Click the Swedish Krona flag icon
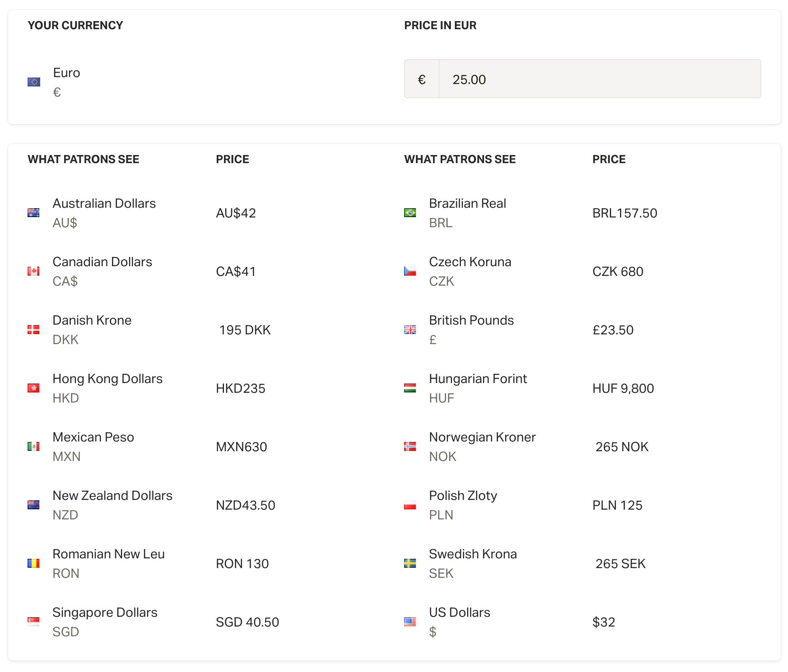The image size is (788, 672). pos(410,563)
